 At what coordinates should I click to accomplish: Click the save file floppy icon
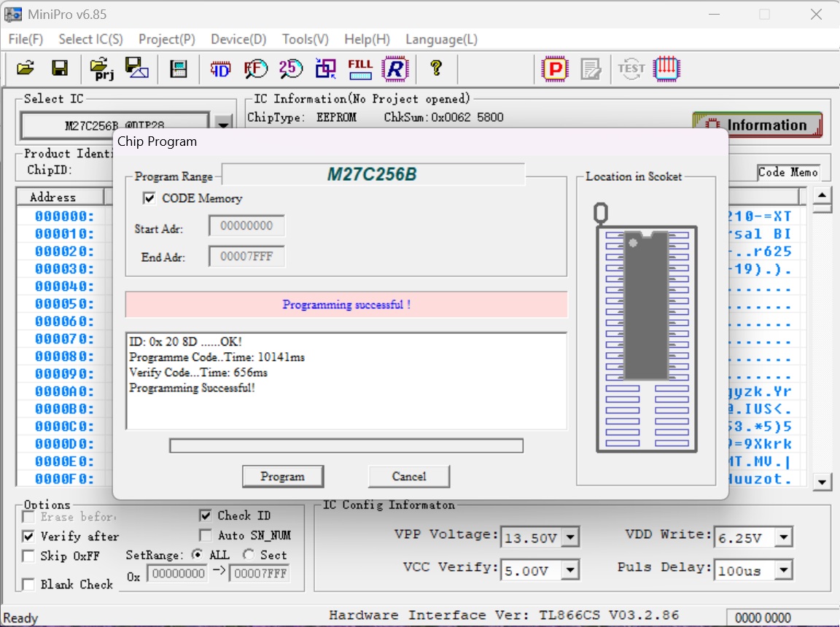(60, 69)
